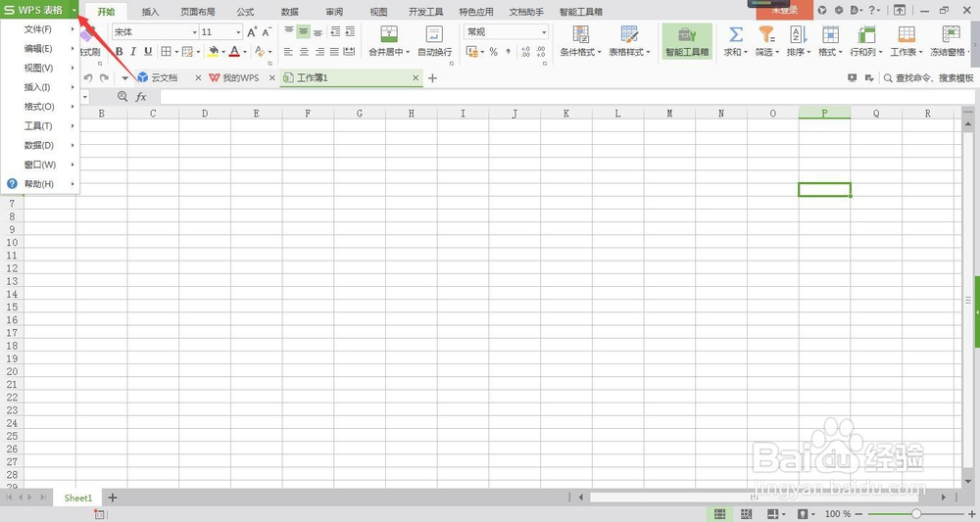Add new sheet with plus button

pyautogui.click(x=113, y=498)
